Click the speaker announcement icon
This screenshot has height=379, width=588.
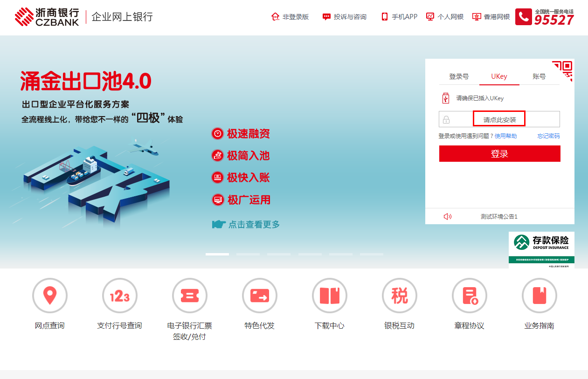(x=448, y=216)
